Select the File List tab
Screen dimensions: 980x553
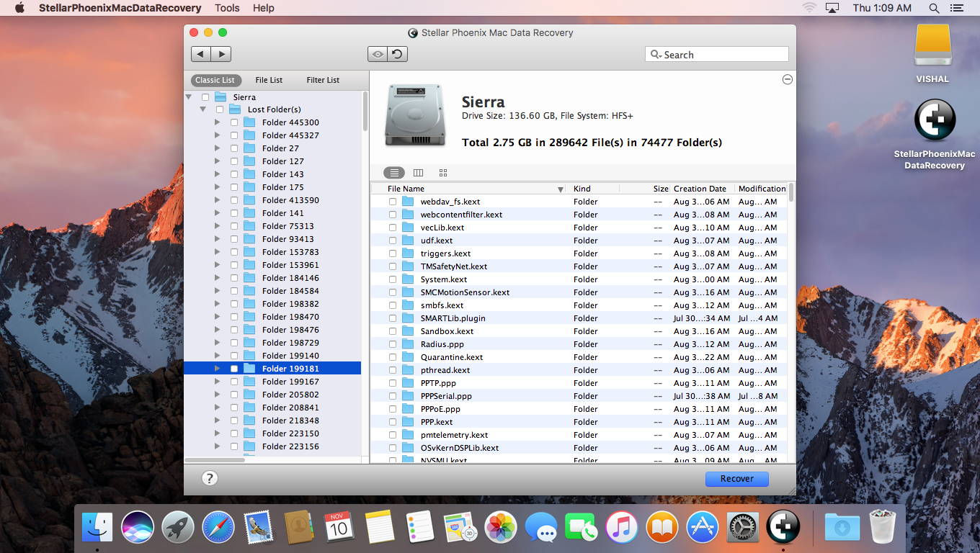point(269,80)
